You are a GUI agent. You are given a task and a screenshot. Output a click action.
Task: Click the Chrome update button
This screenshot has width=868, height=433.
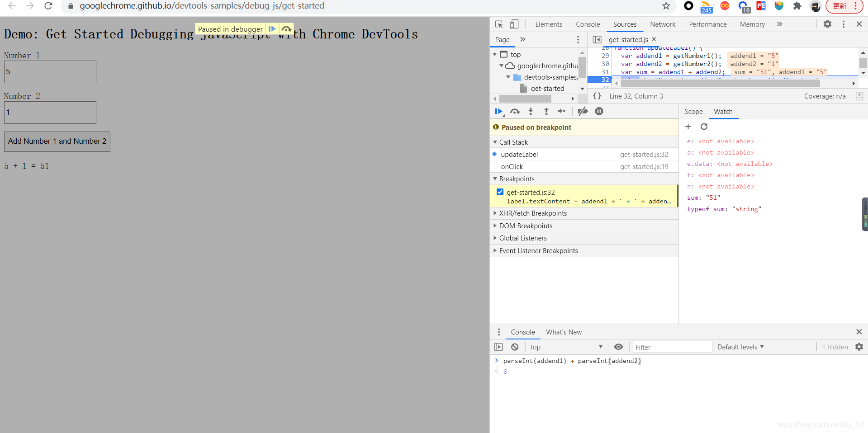[845, 6]
